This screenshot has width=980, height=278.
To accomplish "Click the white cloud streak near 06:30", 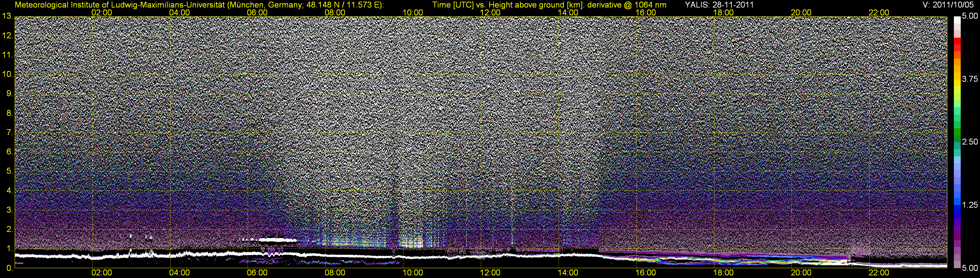I will tap(278, 240).
